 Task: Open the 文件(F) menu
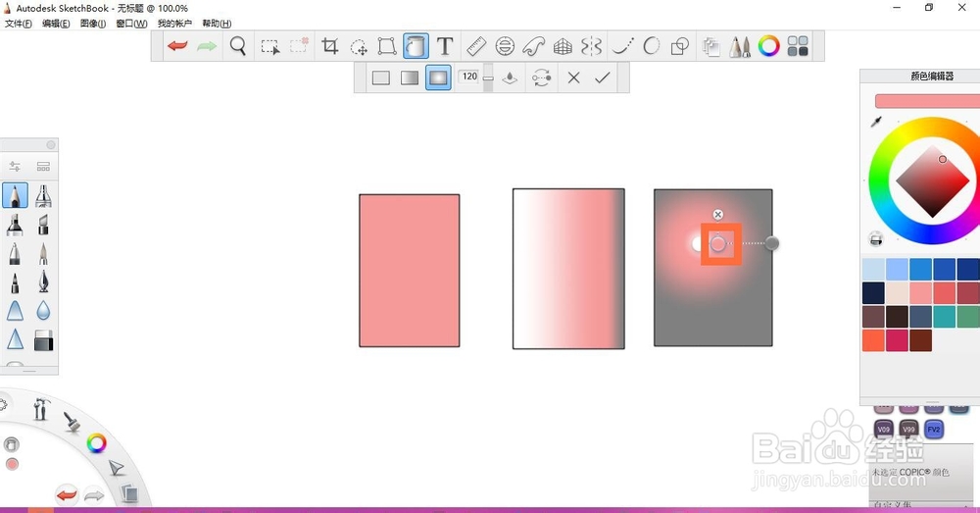click(18, 24)
